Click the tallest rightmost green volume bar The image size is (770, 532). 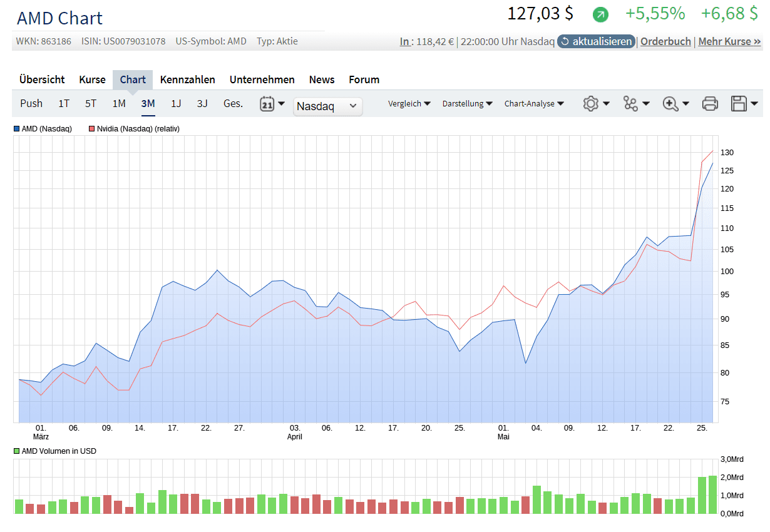coord(712,494)
